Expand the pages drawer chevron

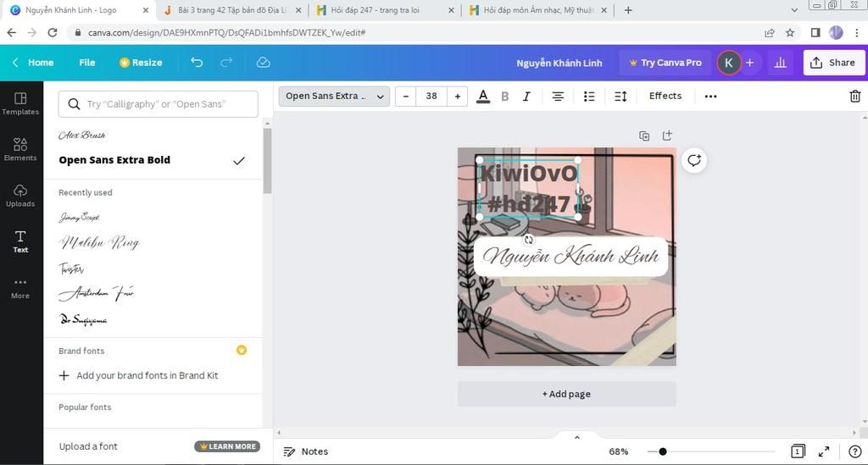576,437
